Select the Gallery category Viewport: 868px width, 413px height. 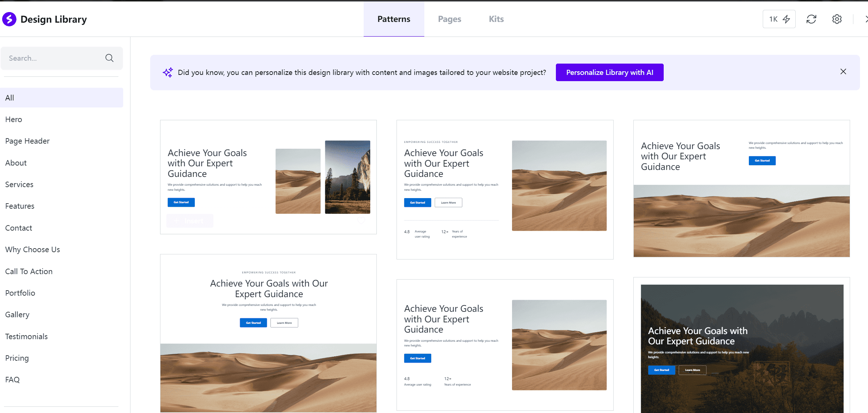(61, 315)
